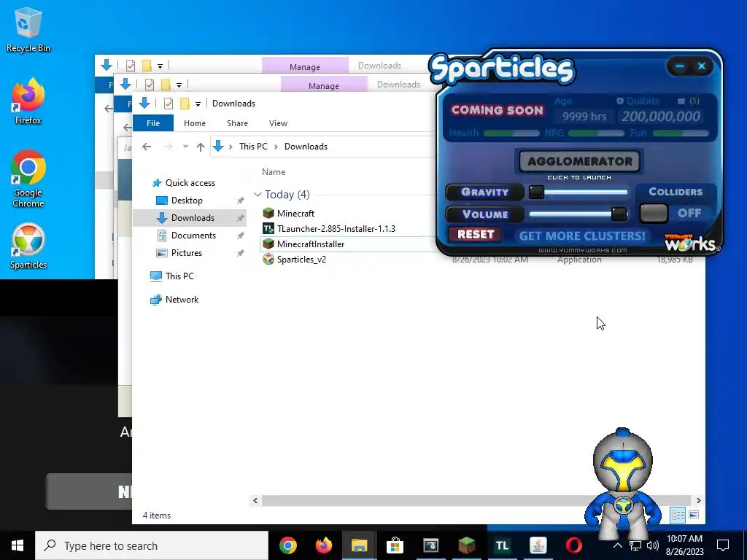Open the Windows Start menu
This screenshot has width=747, height=560.
[18, 545]
